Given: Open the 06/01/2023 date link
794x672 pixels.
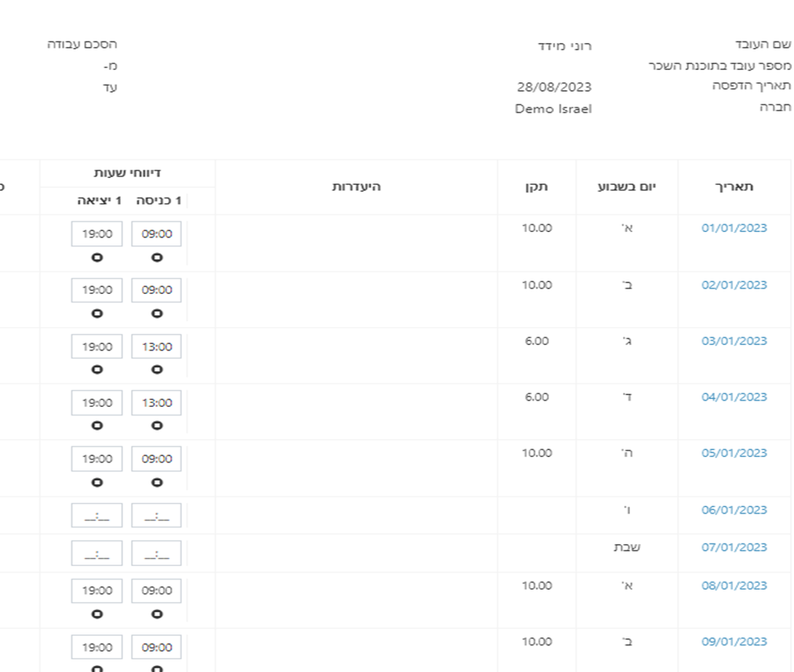Looking at the screenshot, I should 734,510.
